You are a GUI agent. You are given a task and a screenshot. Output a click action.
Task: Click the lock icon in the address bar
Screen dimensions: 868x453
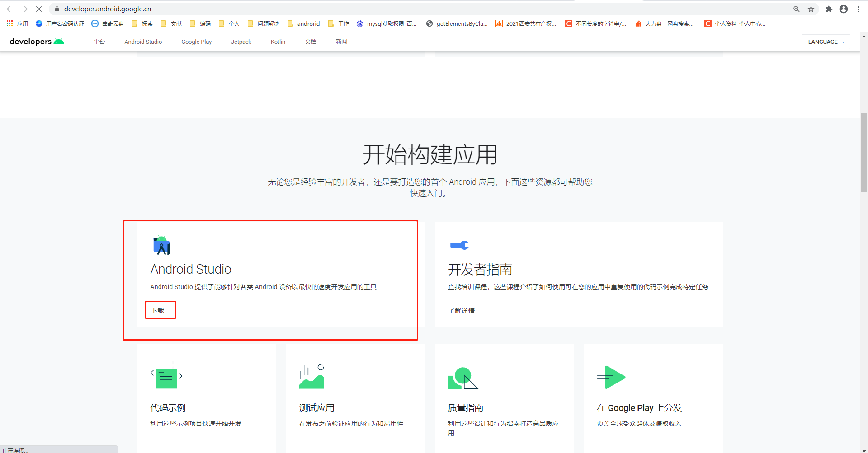(57, 9)
